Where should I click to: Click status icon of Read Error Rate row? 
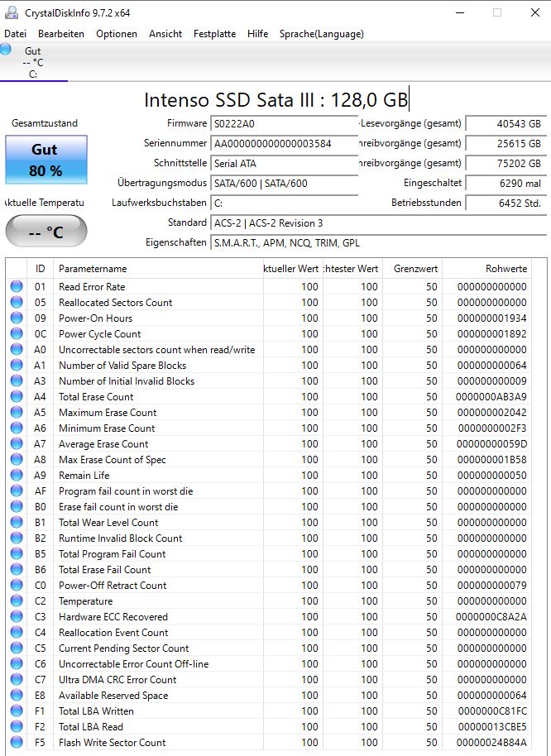click(x=17, y=286)
